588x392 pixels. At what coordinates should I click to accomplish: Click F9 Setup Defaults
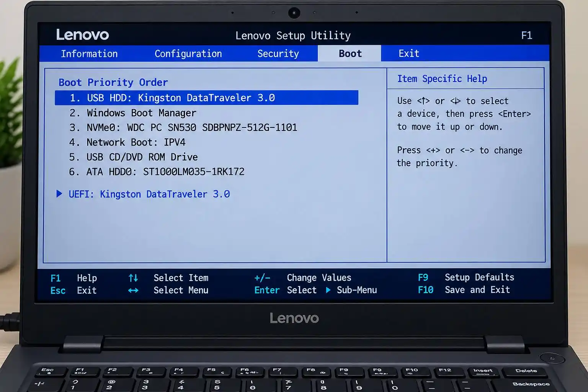coord(466,277)
